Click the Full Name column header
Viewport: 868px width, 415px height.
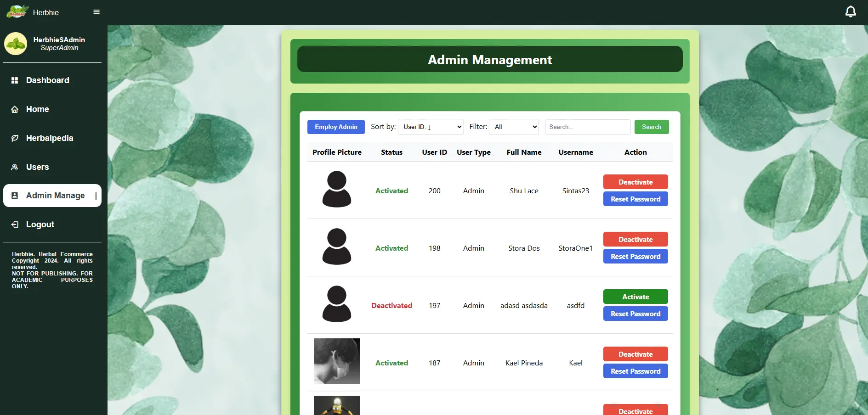[524, 152]
